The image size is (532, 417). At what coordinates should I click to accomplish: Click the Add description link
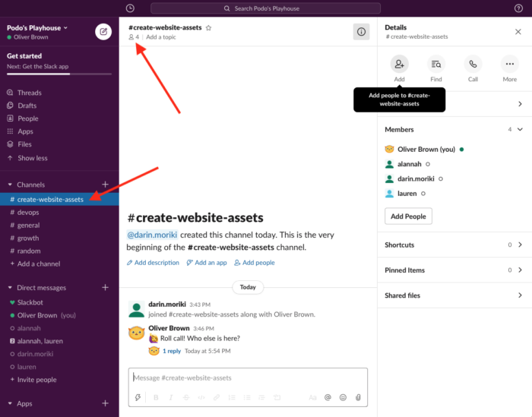153,263
